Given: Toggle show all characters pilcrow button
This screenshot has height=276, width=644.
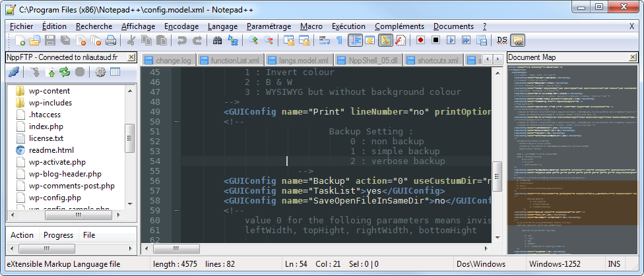Looking at the screenshot, I should click(x=340, y=41).
